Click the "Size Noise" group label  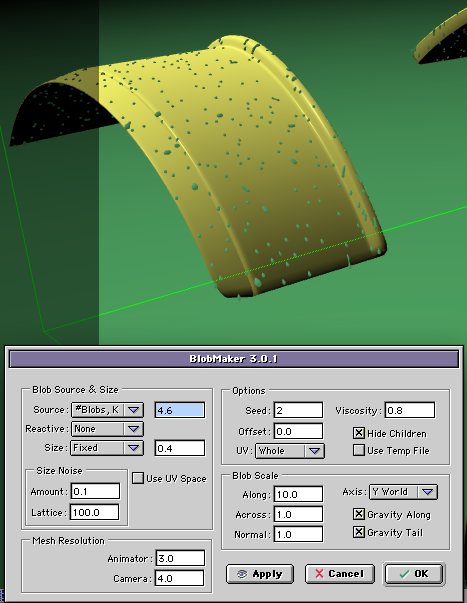[59, 471]
